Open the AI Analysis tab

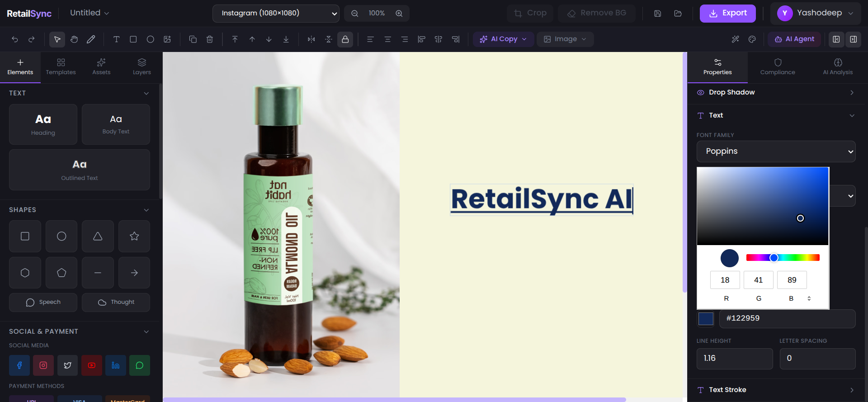click(x=838, y=67)
